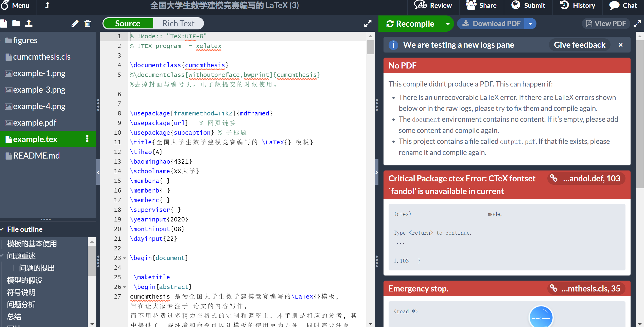Open the Download PDF dropdown arrow
The image size is (644, 327).
point(531,24)
